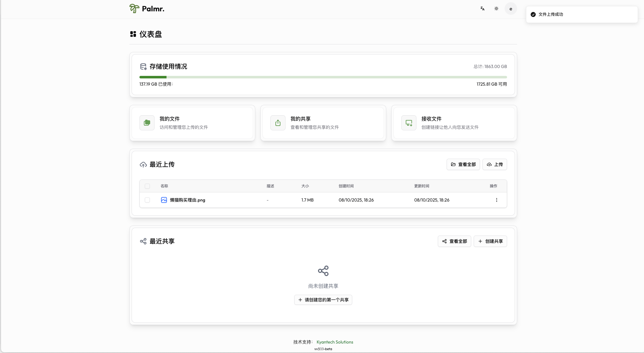The image size is (644, 353).
Task: Open the three-dot actions menu for the file
Action: pos(497,200)
